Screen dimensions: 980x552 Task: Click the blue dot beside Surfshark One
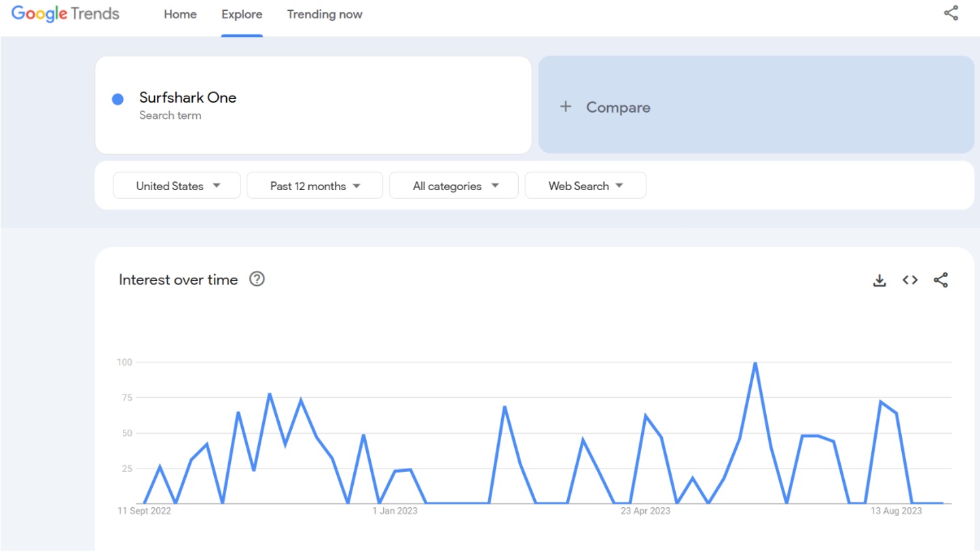[x=117, y=99]
